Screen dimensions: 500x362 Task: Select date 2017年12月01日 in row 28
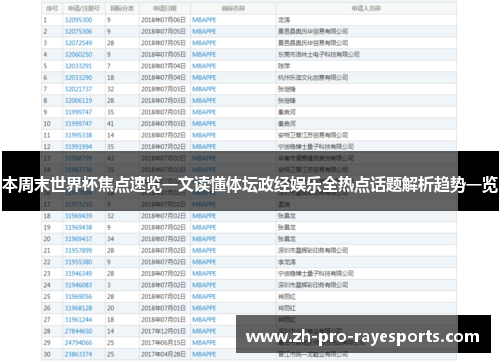click(163, 331)
